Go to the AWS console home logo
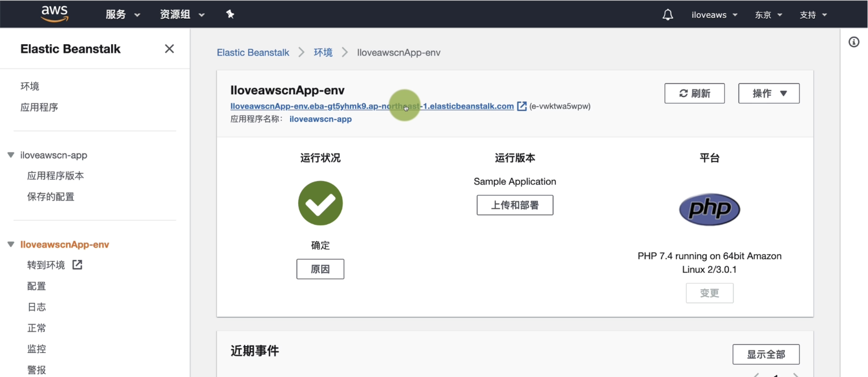Viewport: 868px width, 377px height. (x=54, y=14)
